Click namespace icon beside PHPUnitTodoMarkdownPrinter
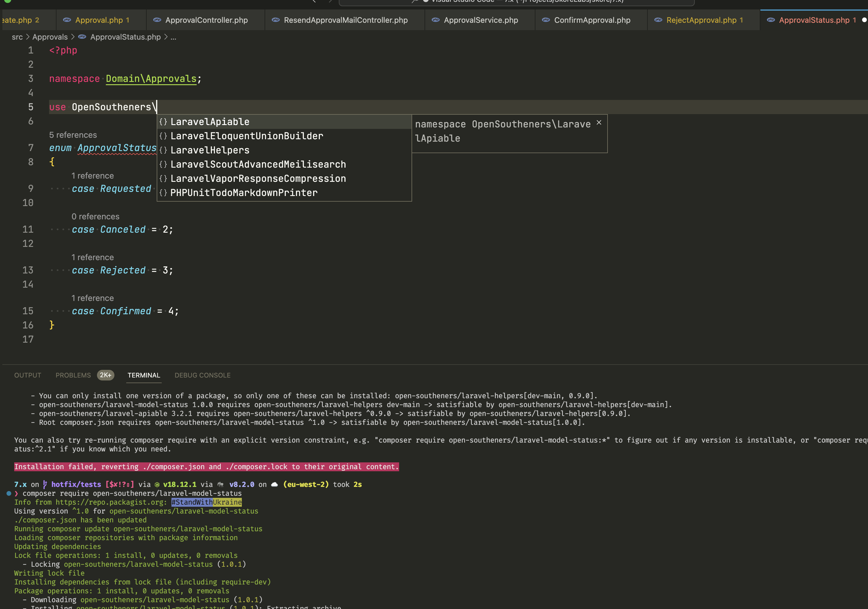Image resolution: width=868 pixels, height=609 pixels. pos(163,193)
